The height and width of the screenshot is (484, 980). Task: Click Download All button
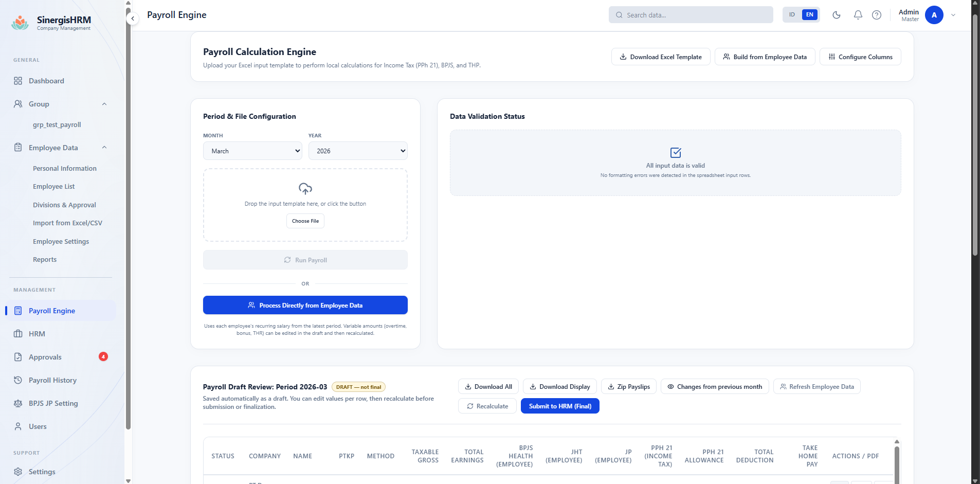click(x=488, y=386)
